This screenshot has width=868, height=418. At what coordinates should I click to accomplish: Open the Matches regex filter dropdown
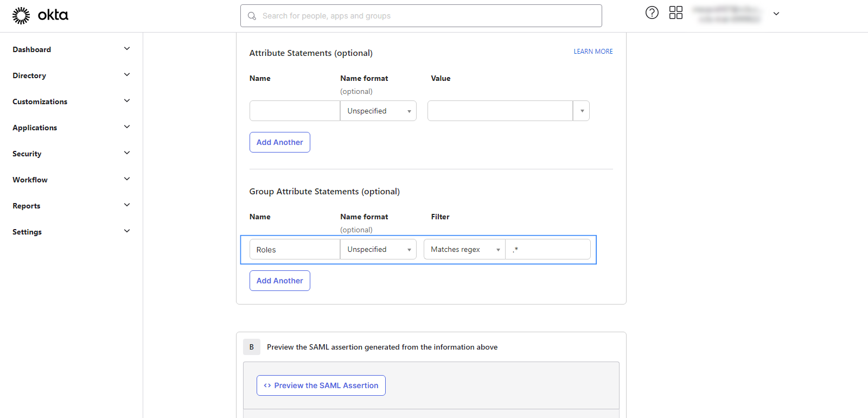464,250
